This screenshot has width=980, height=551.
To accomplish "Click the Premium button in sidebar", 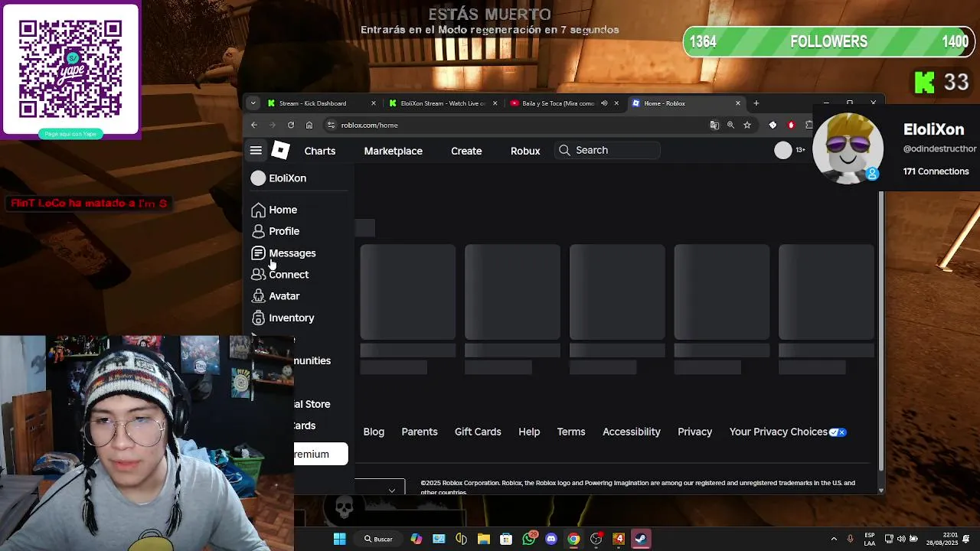I will (x=321, y=454).
